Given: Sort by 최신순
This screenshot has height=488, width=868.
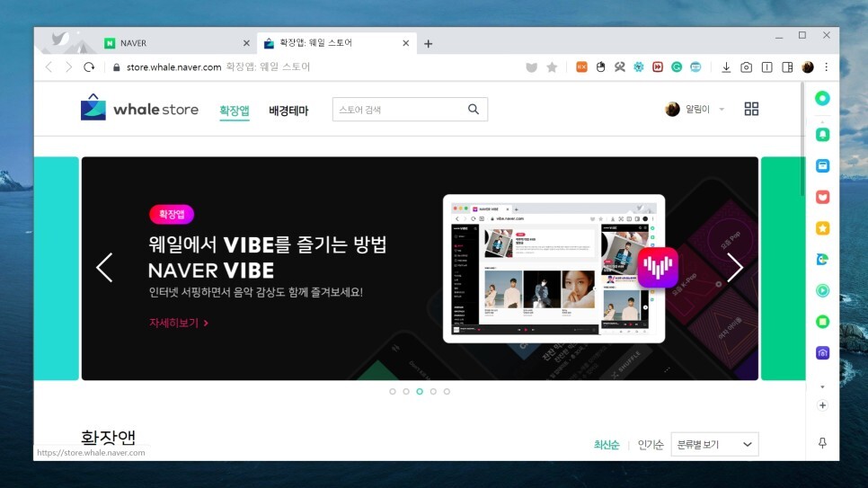Looking at the screenshot, I should tap(607, 445).
